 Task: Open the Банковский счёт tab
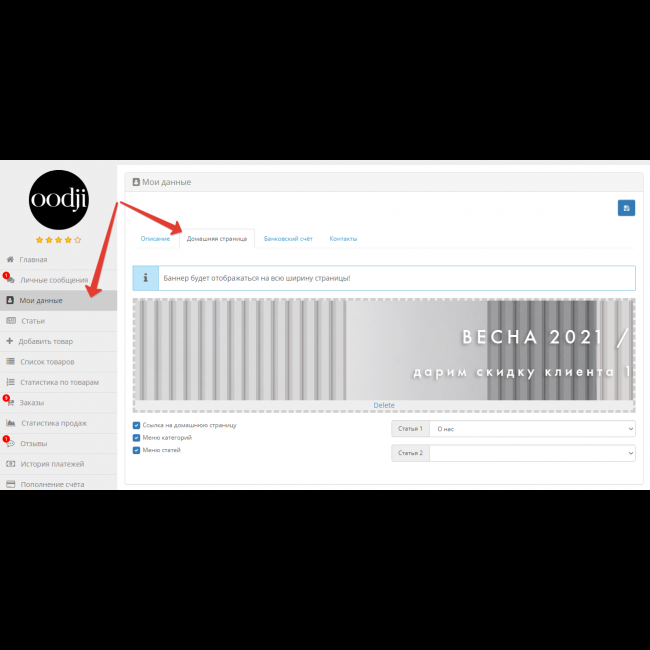click(x=288, y=239)
